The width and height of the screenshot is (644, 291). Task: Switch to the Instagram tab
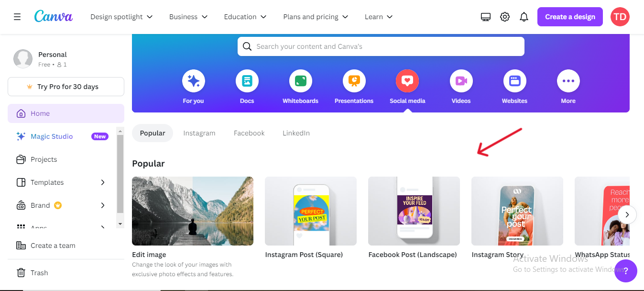[199, 133]
